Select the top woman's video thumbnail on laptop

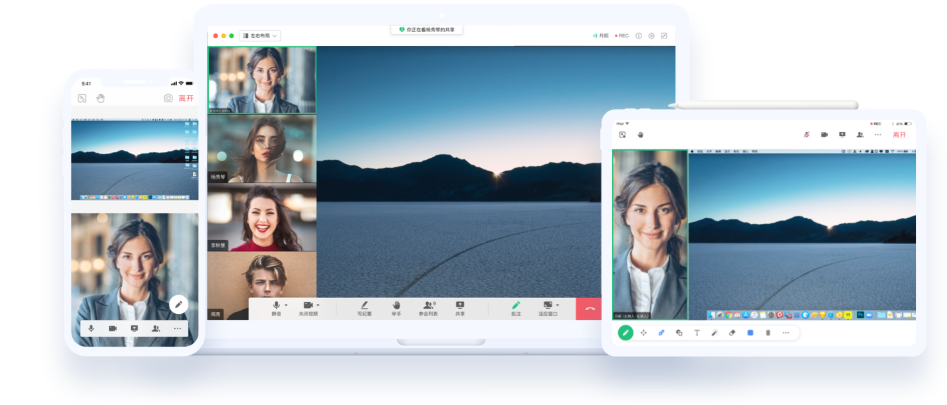(x=262, y=79)
